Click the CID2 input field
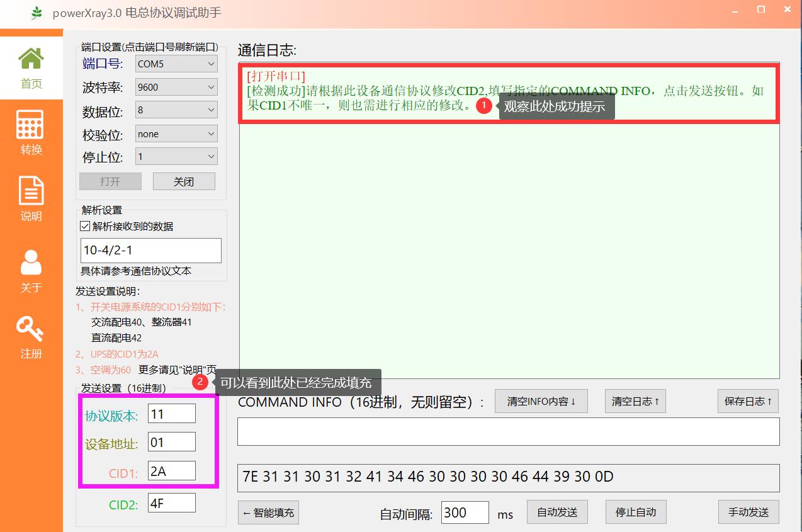Image resolution: width=802 pixels, height=532 pixels. [172, 502]
